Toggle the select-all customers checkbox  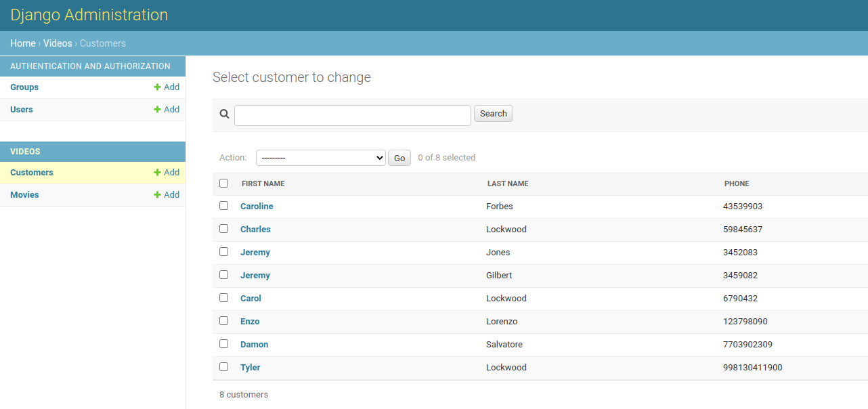[x=224, y=184]
